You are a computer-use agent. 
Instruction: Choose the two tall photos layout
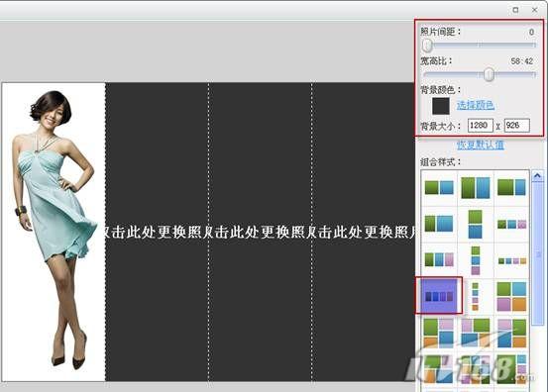click(476, 188)
